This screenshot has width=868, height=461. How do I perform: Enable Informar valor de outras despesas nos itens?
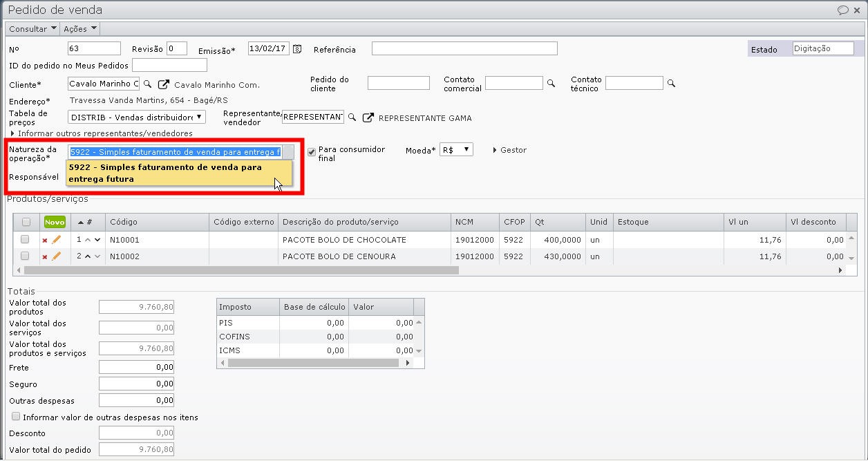point(16,417)
